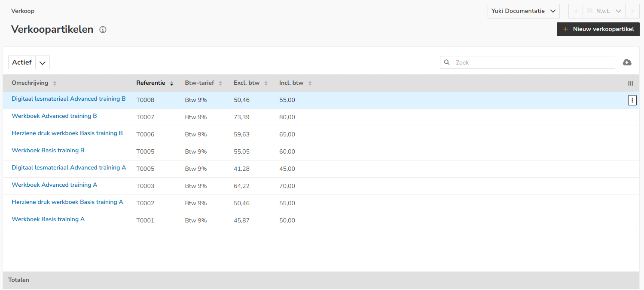
Task: Click the Verkoop breadcrumb
Action: tap(23, 11)
